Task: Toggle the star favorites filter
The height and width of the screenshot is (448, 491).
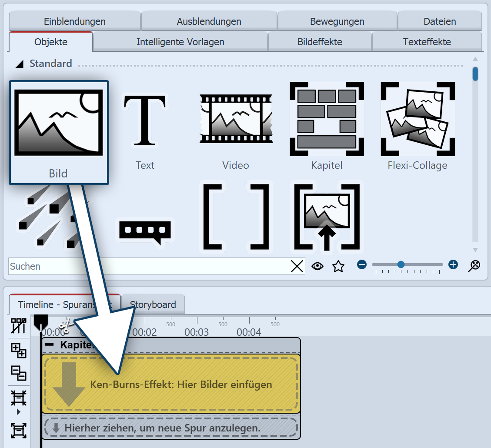Action: [x=338, y=266]
